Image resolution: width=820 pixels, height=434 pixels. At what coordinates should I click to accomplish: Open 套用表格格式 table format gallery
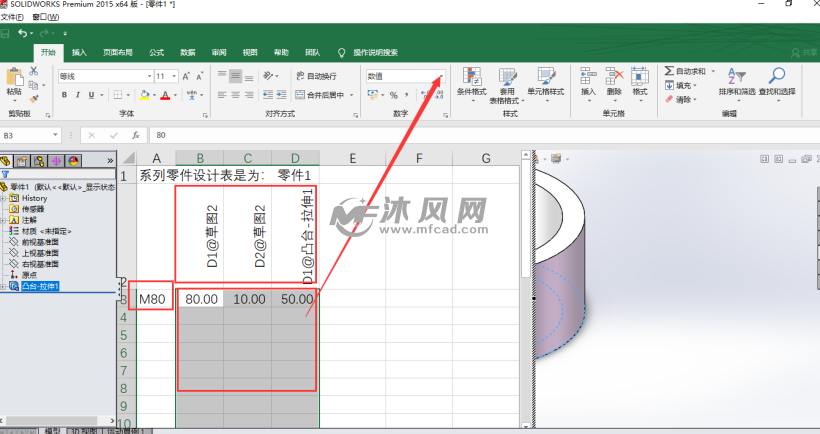[x=507, y=85]
